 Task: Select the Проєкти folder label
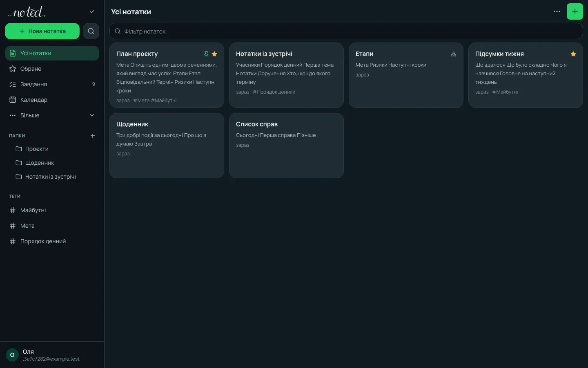37,149
